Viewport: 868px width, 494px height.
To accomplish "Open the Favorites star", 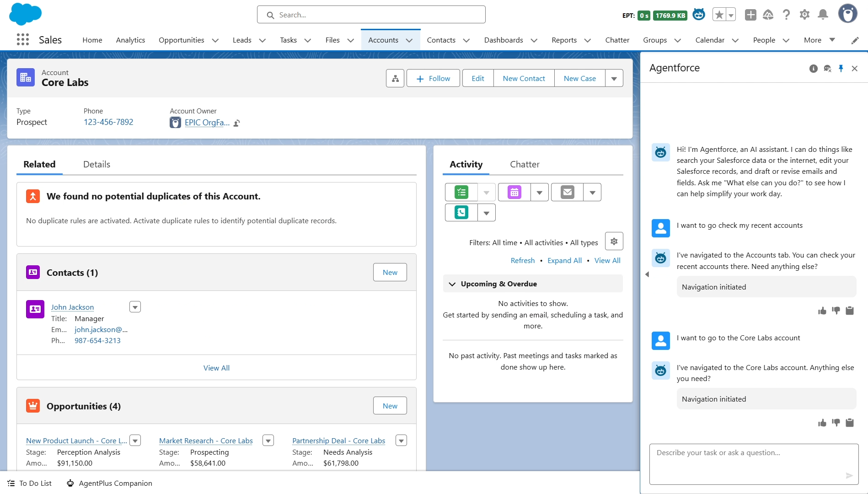I will [x=719, y=15].
